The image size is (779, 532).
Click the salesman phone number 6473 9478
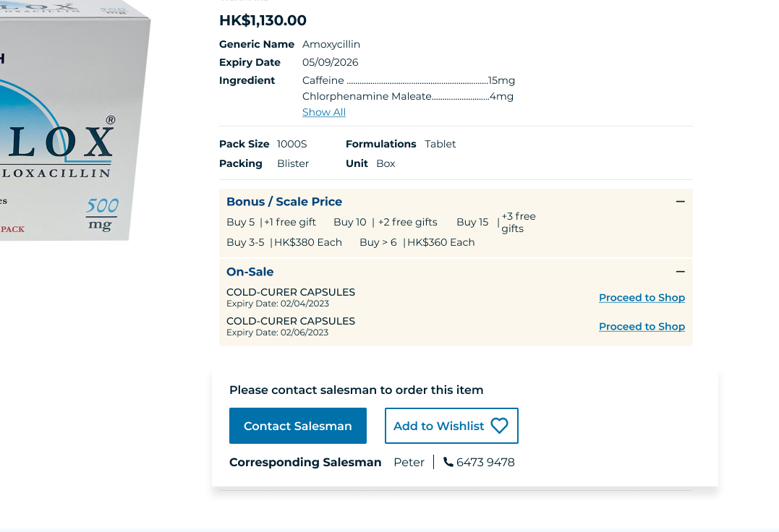click(485, 462)
